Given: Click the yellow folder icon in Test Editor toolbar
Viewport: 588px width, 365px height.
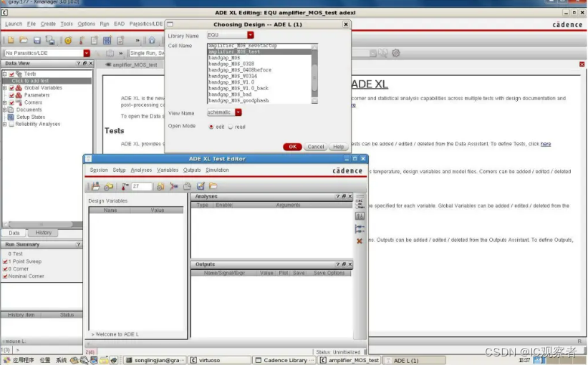Looking at the screenshot, I should pyautogui.click(x=213, y=186).
